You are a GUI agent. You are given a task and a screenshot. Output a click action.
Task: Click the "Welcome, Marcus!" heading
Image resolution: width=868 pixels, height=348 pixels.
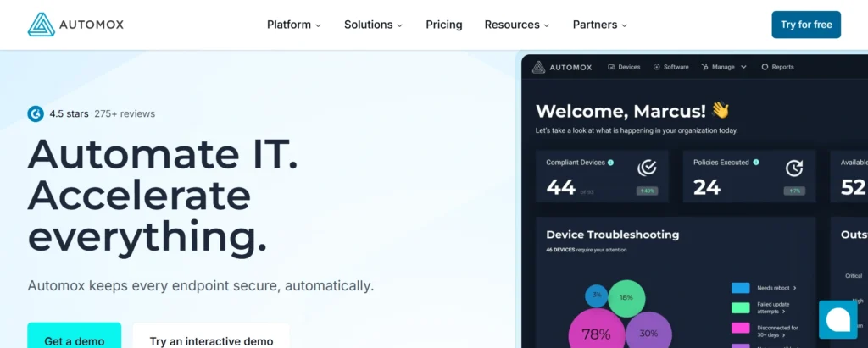click(x=620, y=111)
